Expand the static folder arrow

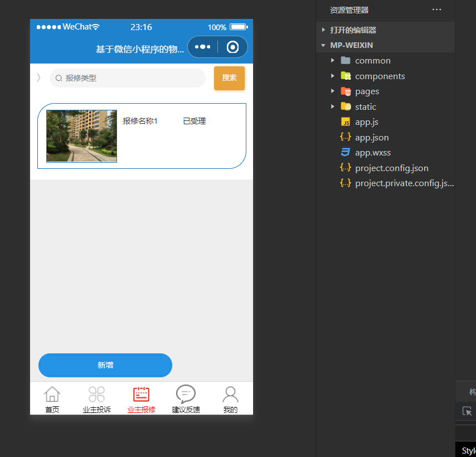click(x=332, y=106)
